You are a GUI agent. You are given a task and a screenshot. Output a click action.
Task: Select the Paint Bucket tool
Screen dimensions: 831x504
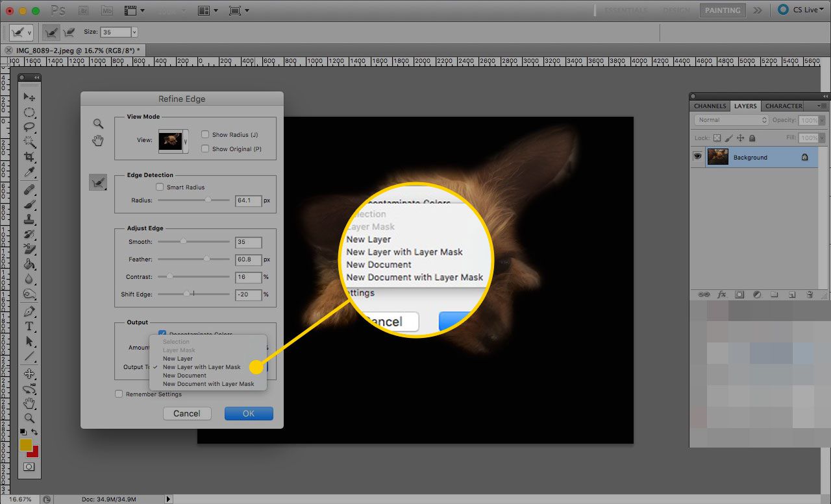(29, 264)
